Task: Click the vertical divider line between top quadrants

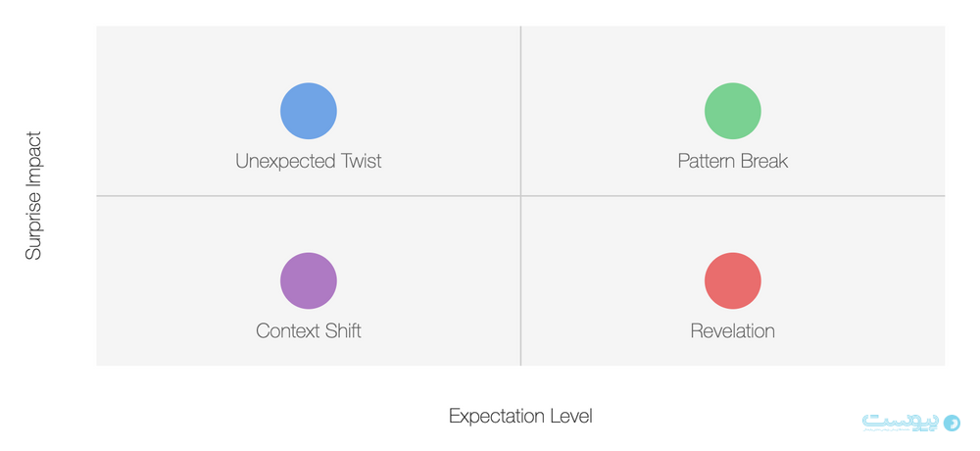Action: point(520,110)
